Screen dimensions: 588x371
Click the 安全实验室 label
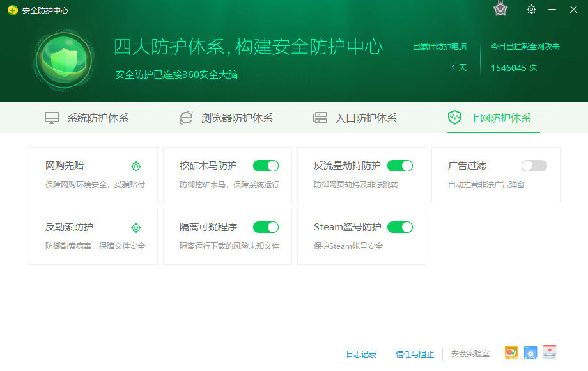coord(470,354)
